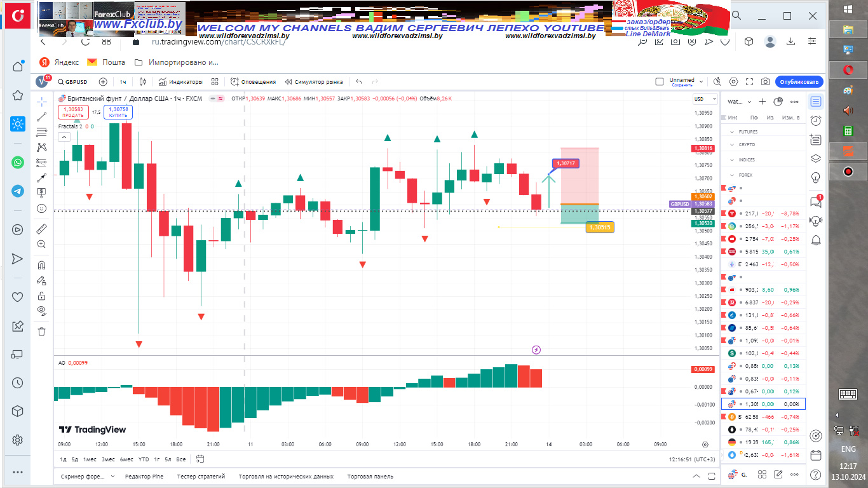Viewport: 868px width, 488px height.
Task: Open the alerts alarm-clock panel
Action: click(x=816, y=121)
